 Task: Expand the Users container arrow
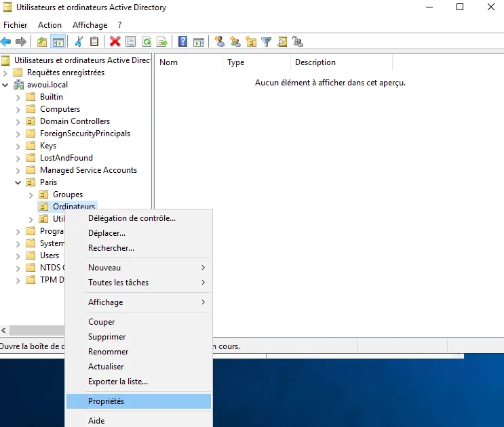click(18, 256)
